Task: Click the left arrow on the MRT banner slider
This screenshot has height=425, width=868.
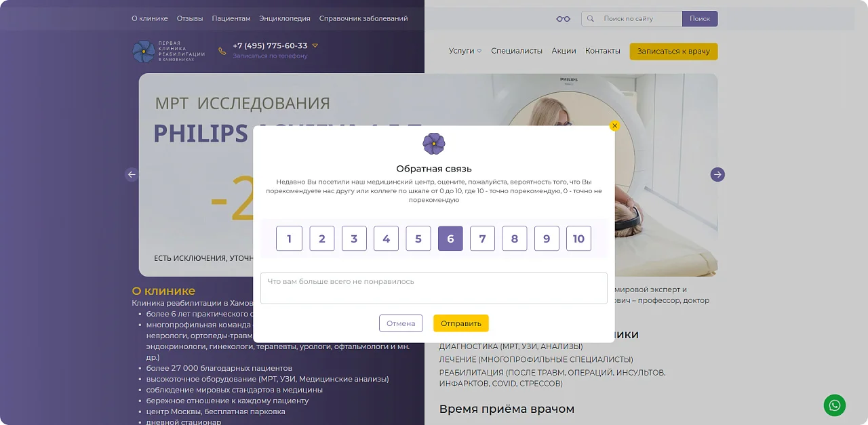Action: point(132,174)
